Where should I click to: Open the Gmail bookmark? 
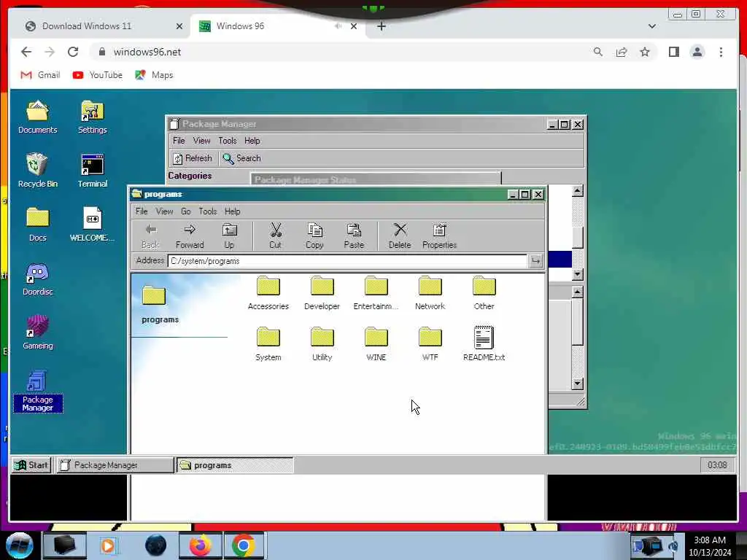pyautogui.click(x=41, y=75)
